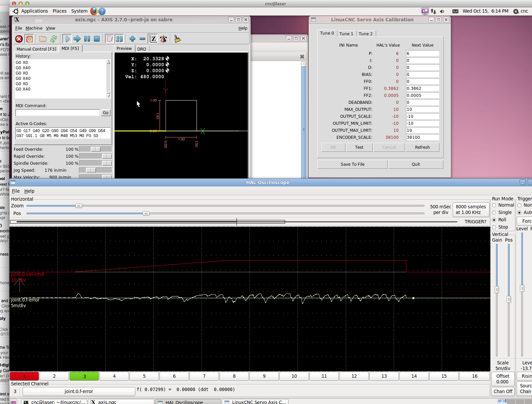Open the Places menu

point(60,11)
